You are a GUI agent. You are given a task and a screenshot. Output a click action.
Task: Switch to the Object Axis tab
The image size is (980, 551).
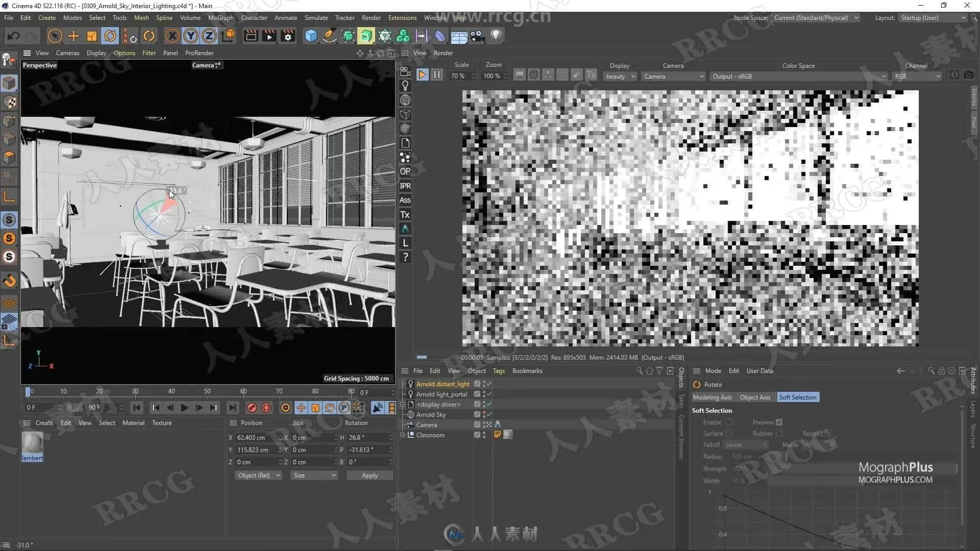pyautogui.click(x=755, y=397)
